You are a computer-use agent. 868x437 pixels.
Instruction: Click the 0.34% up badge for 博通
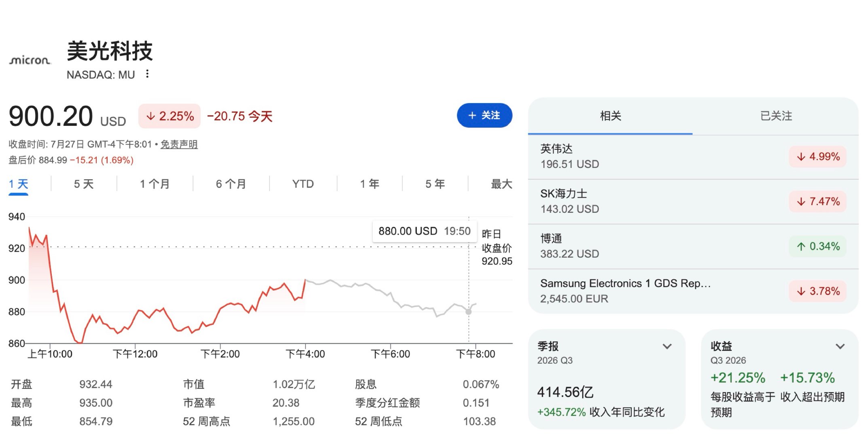point(818,246)
